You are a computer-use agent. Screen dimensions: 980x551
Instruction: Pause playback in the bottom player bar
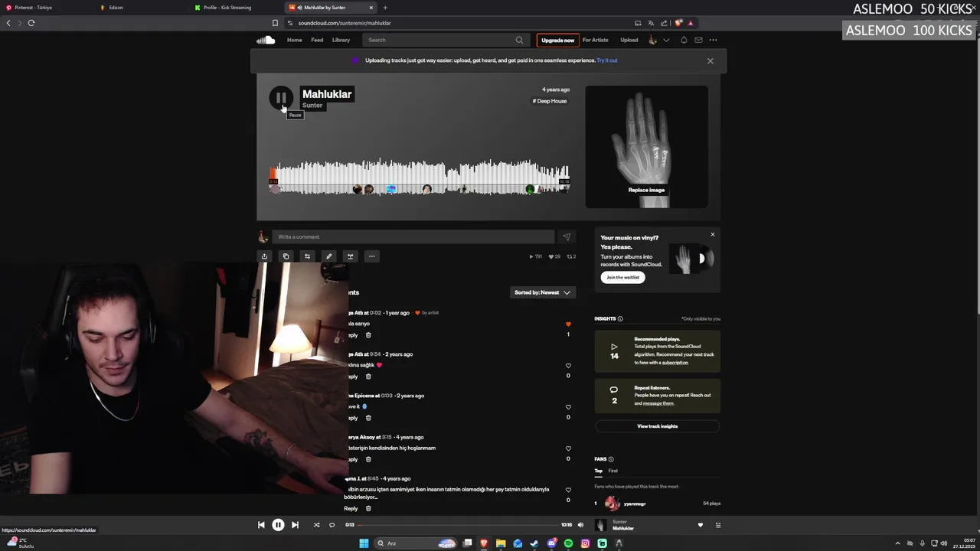[278, 525]
